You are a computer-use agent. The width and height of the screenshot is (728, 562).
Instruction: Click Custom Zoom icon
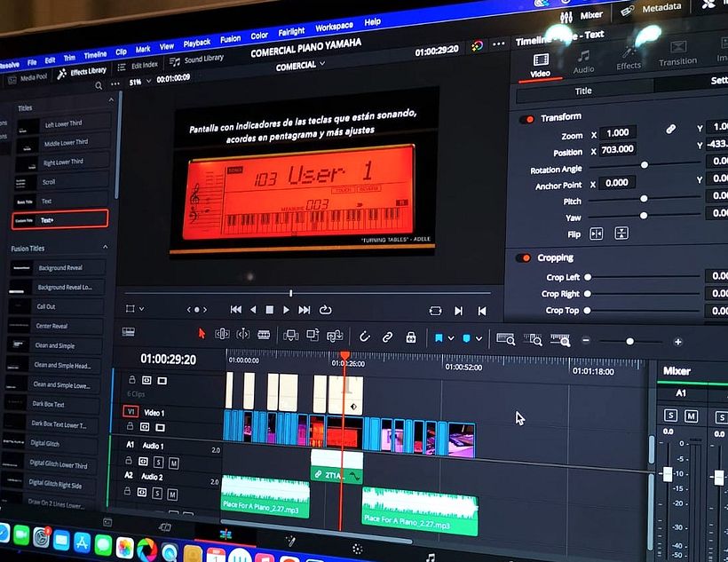(x=560, y=340)
